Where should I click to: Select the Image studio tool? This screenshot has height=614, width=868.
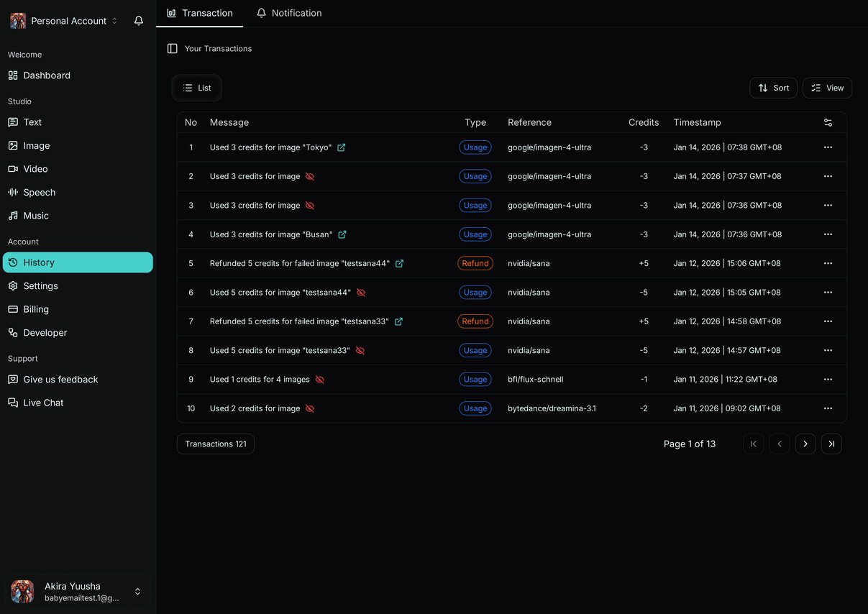tap(36, 145)
